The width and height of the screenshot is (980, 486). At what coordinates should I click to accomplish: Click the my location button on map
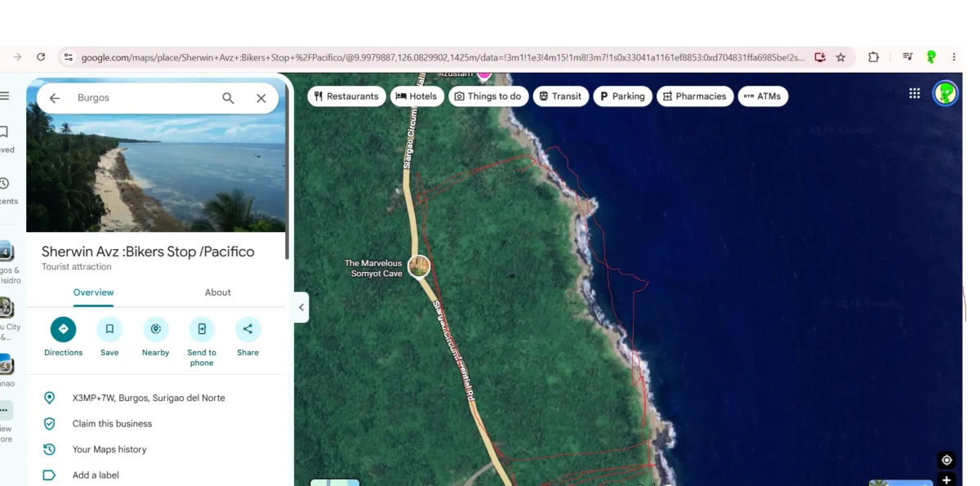coord(947,460)
